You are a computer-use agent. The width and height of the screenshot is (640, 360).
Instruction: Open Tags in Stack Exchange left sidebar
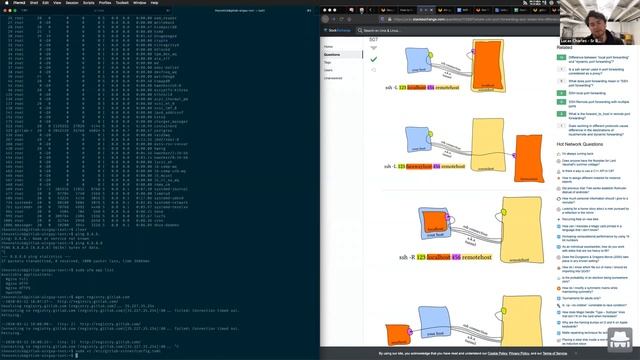click(327, 62)
